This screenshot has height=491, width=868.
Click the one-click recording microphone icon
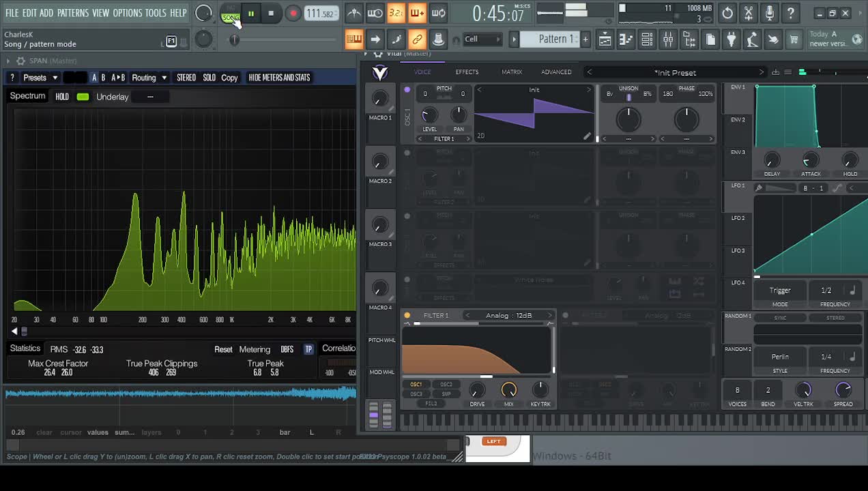point(770,13)
